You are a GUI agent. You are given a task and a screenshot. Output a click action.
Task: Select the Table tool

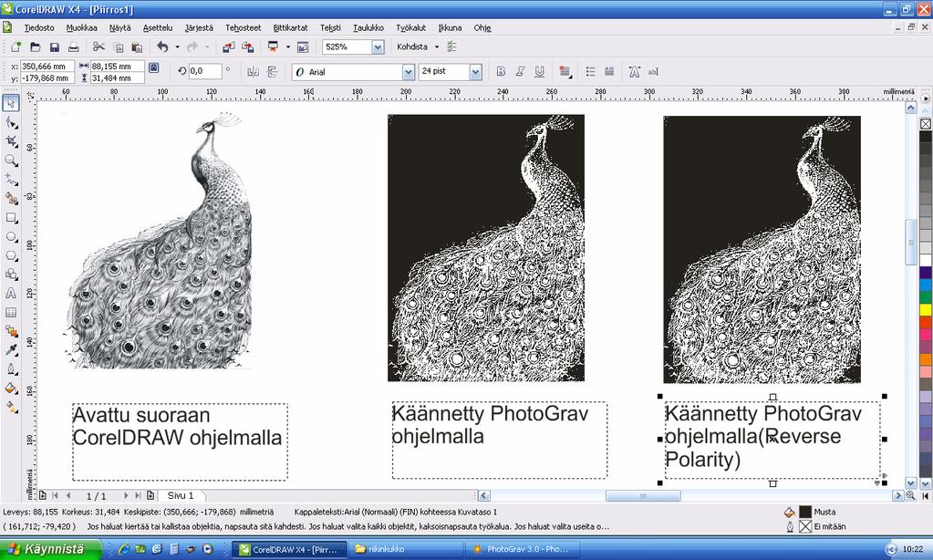(x=11, y=313)
